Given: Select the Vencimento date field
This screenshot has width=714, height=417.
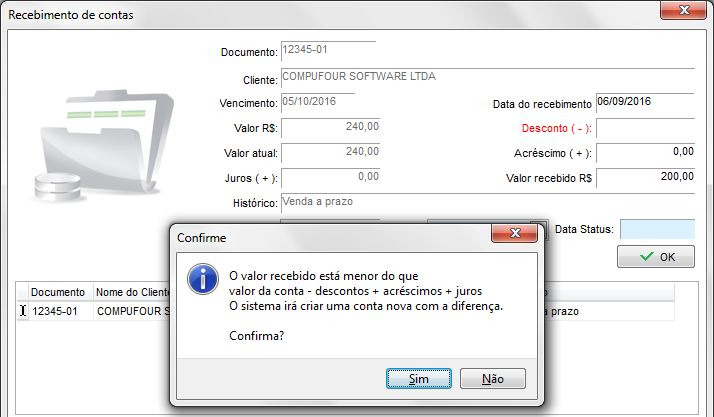Looking at the screenshot, I should tap(318, 102).
